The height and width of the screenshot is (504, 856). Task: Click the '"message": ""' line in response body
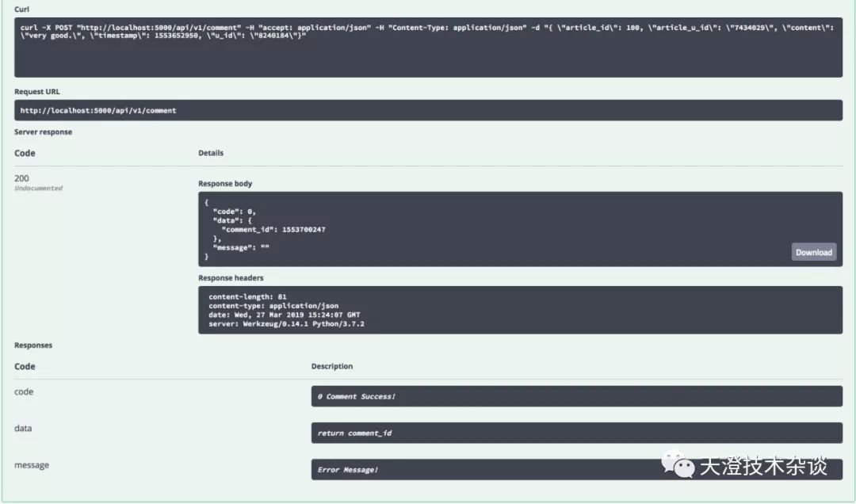click(x=241, y=248)
